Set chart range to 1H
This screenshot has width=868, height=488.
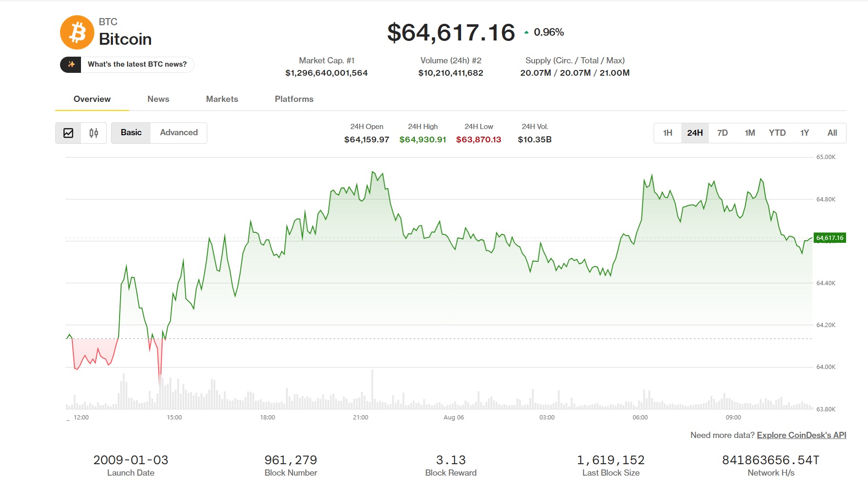[667, 133]
